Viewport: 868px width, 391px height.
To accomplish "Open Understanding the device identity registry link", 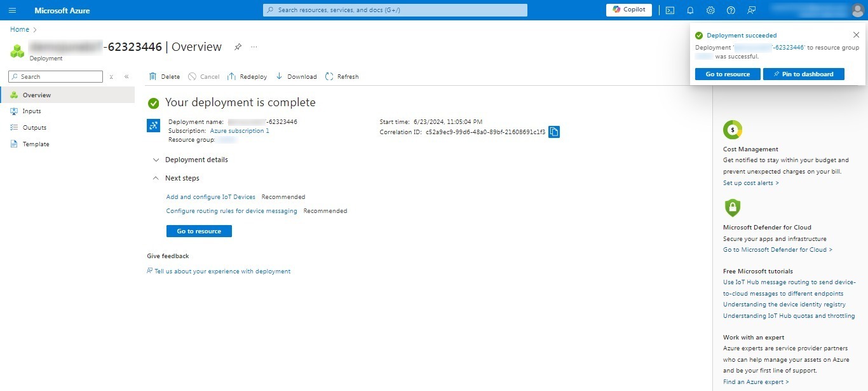I will 784,305.
